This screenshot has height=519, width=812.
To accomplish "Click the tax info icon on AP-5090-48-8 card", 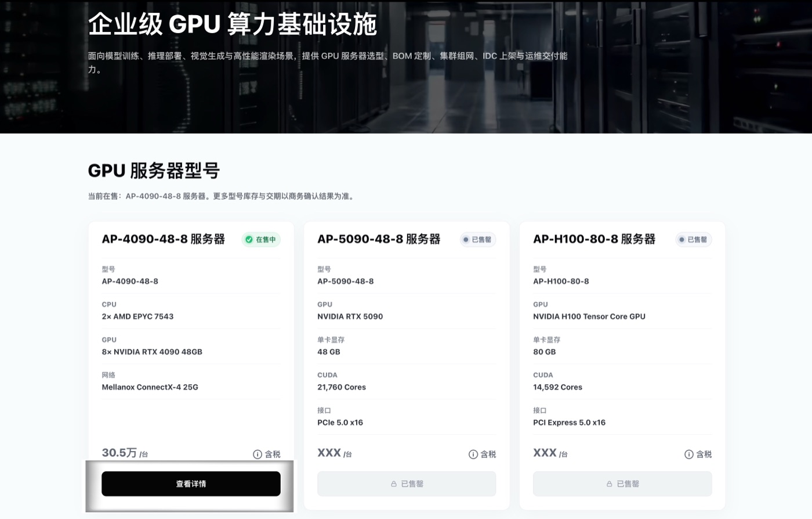I will point(473,454).
